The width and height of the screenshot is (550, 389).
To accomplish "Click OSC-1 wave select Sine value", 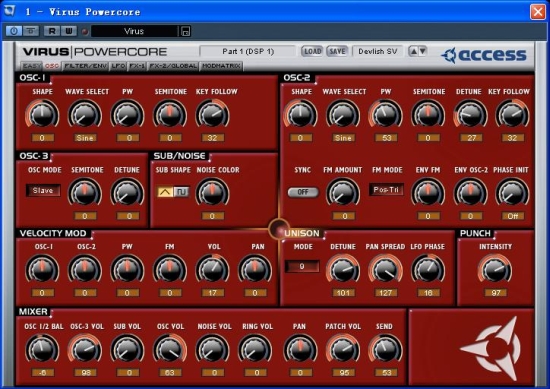I will click(85, 138).
